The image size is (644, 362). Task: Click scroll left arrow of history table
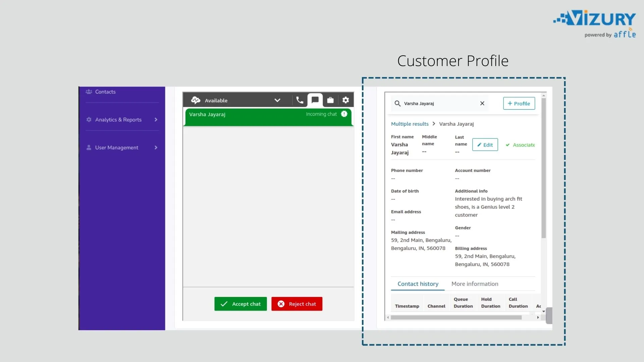click(x=388, y=317)
